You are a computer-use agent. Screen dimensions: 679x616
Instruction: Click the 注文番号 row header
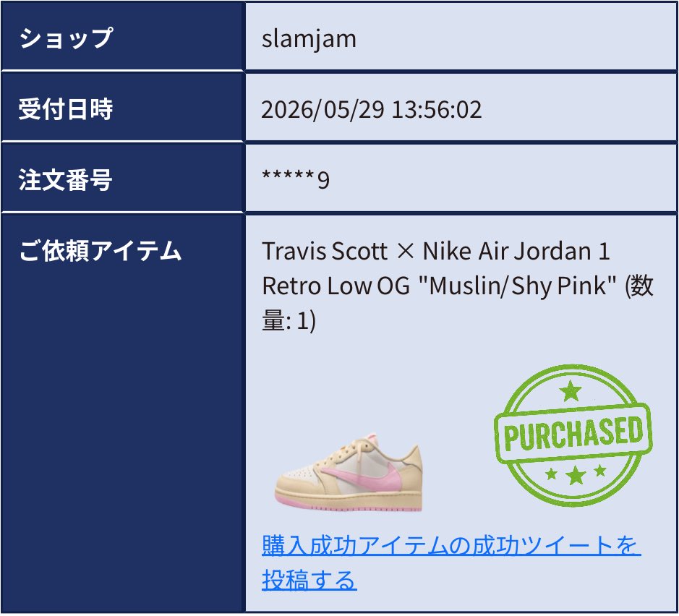tap(65, 179)
